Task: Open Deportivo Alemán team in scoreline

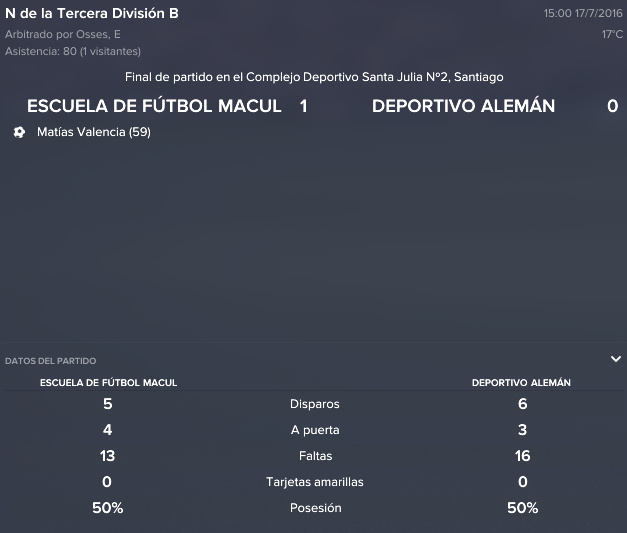Action: (x=463, y=106)
